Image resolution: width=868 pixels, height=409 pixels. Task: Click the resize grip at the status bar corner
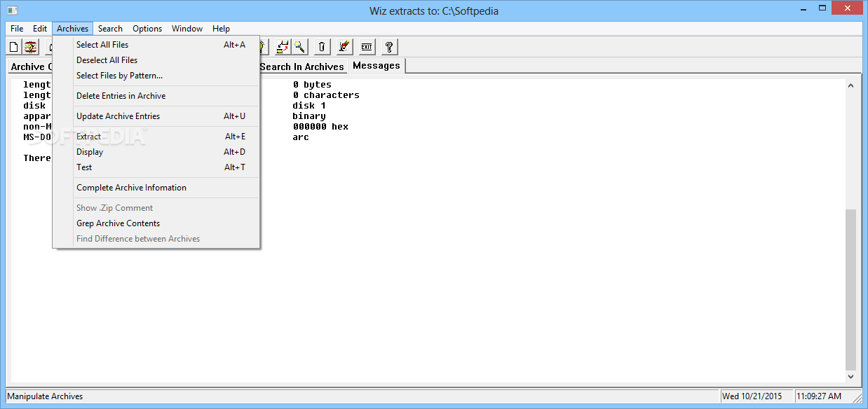tap(856, 397)
